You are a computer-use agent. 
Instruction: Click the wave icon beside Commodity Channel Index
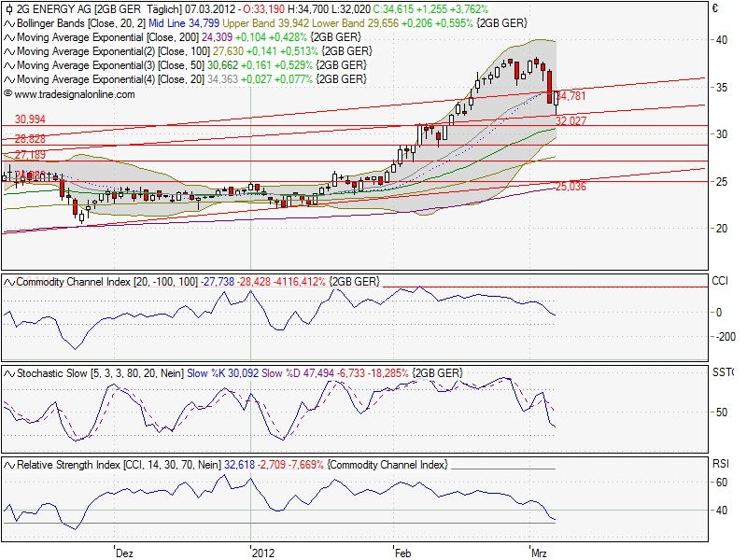pos(9,281)
